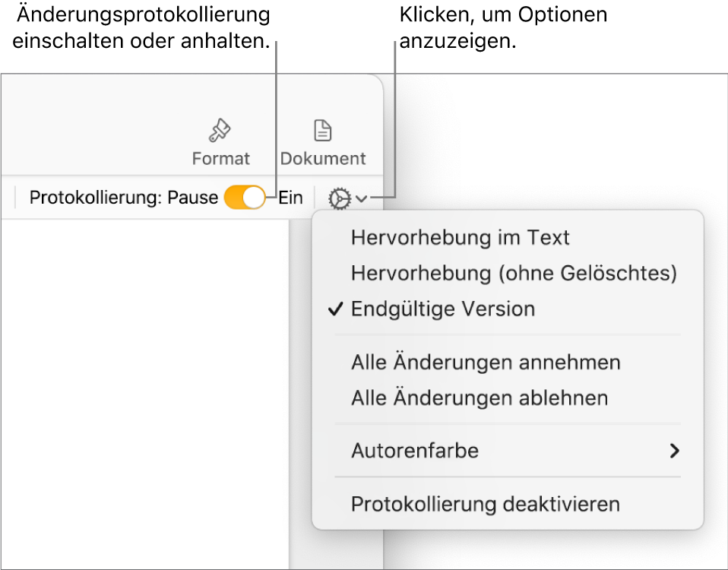This screenshot has width=728, height=570.
Task: Open the Format paintbrush sidebar icon
Action: click(220, 131)
